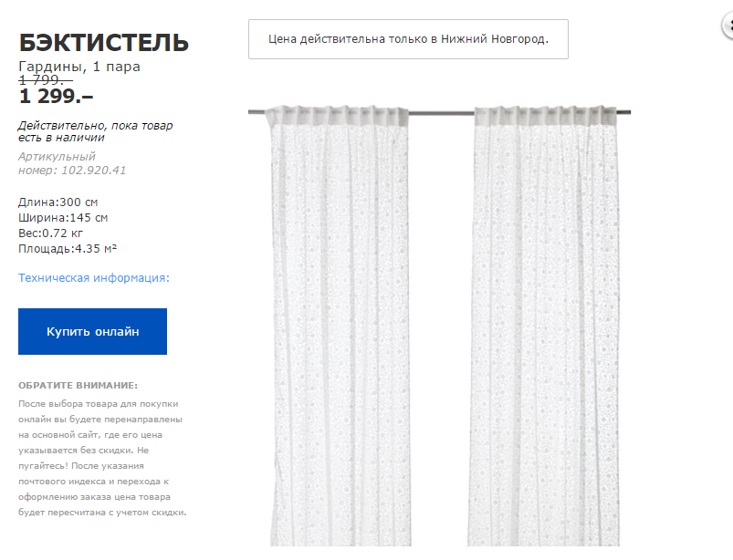Close the product popup with the round X button
Image resolution: width=733 pixels, height=560 pixels.
tap(728, 26)
